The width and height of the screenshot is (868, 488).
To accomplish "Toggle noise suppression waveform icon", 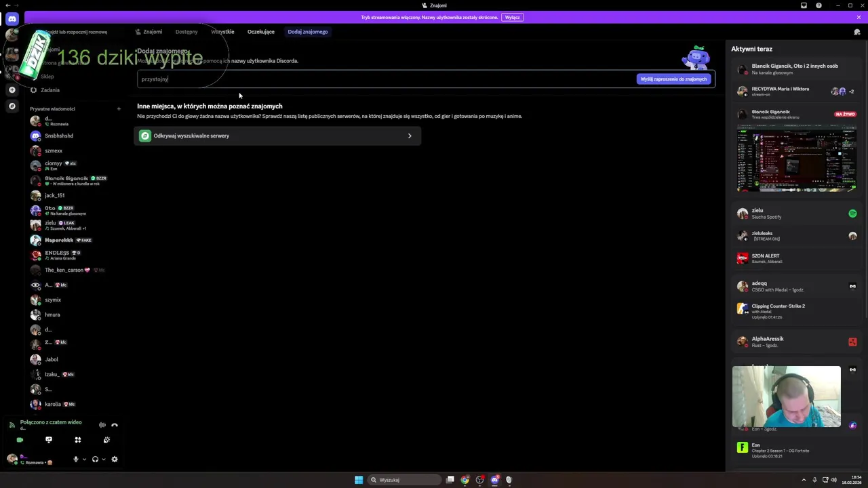I will tap(102, 425).
